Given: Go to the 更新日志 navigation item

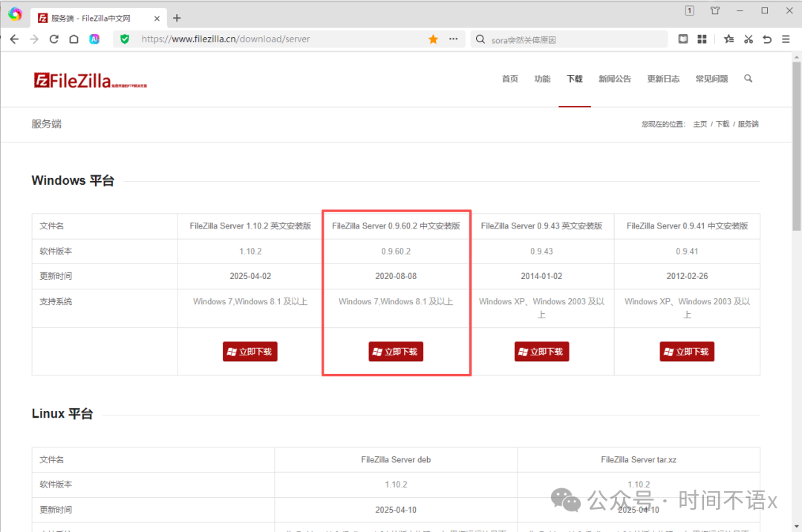Looking at the screenshot, I should 662,79.
